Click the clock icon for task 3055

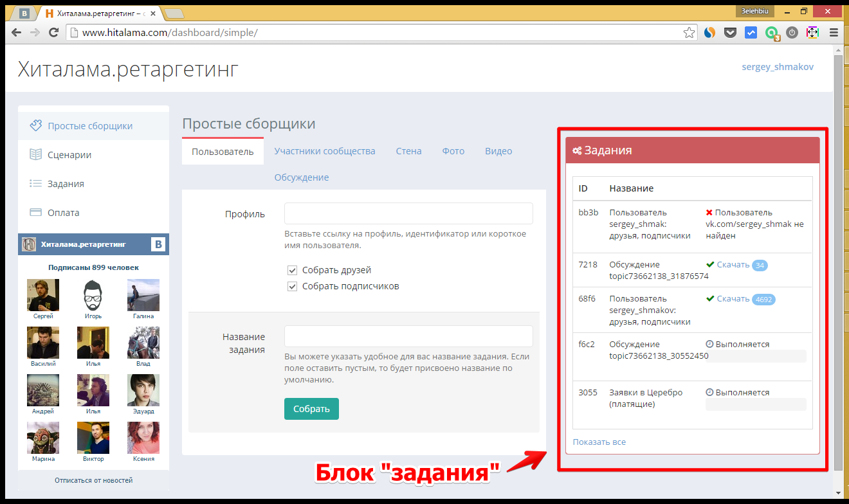click(709, 393)
